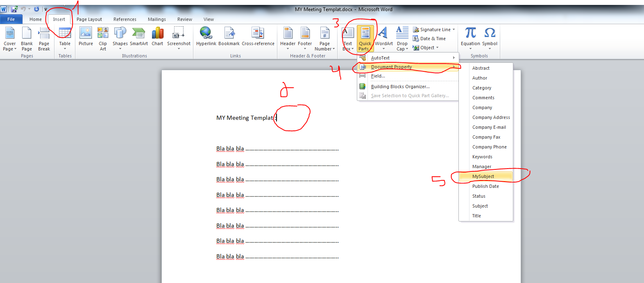Switch to the Home tab

pyautogui.click(x=36, y=19)
